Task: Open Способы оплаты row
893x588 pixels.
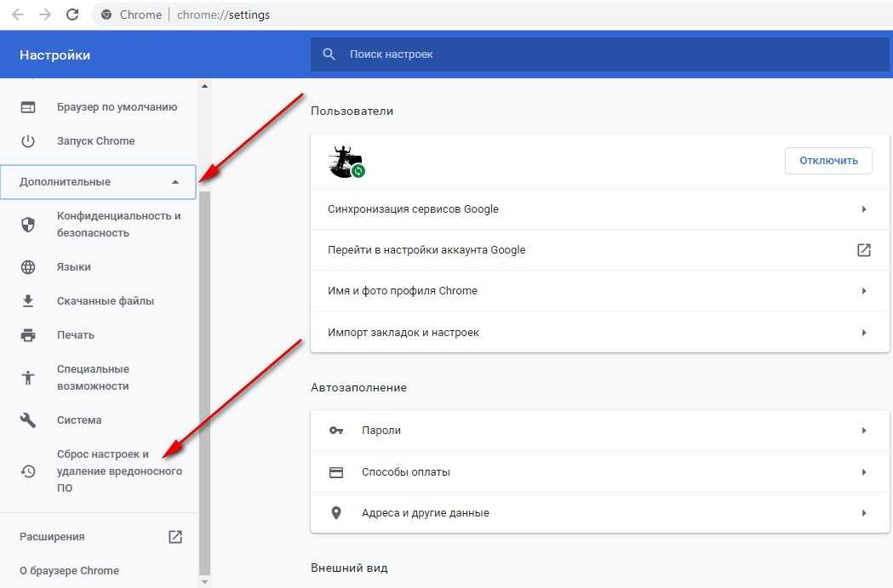Action: click(599, 472)
